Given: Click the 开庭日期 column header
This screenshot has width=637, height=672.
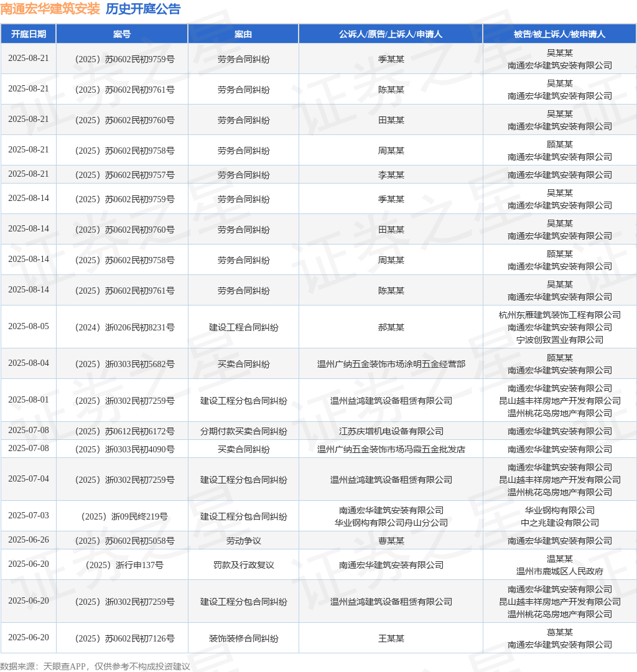Looking at the screenshot, I should click(28, 34).
